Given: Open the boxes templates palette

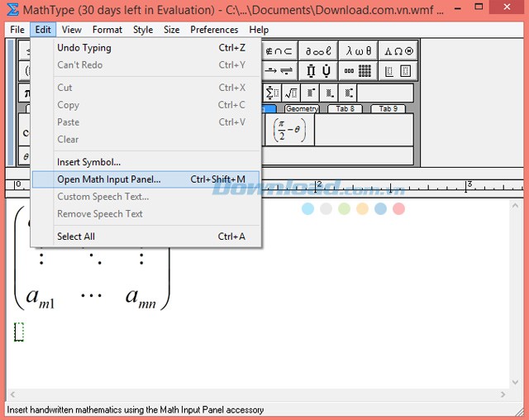Looking at the screenshot, I should [398, 71].
